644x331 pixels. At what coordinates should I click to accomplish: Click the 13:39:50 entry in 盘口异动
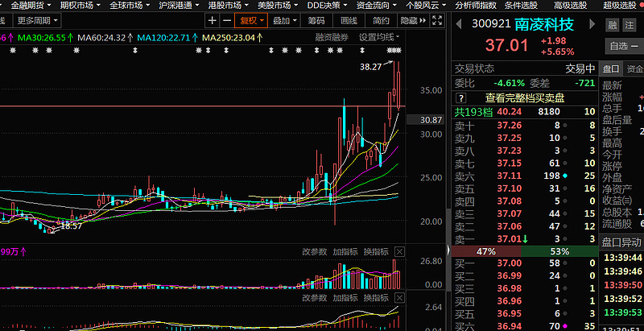(623, 284)
